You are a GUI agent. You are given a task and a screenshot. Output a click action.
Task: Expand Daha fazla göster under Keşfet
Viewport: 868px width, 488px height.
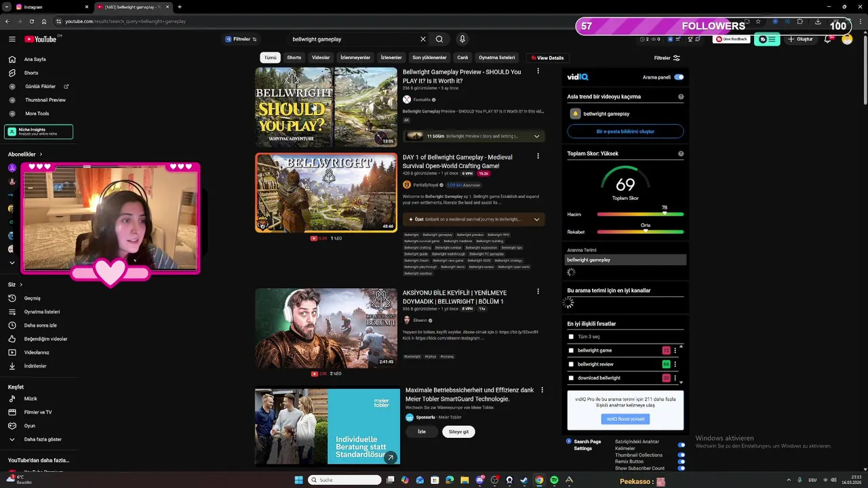click(x=42, y=439)
